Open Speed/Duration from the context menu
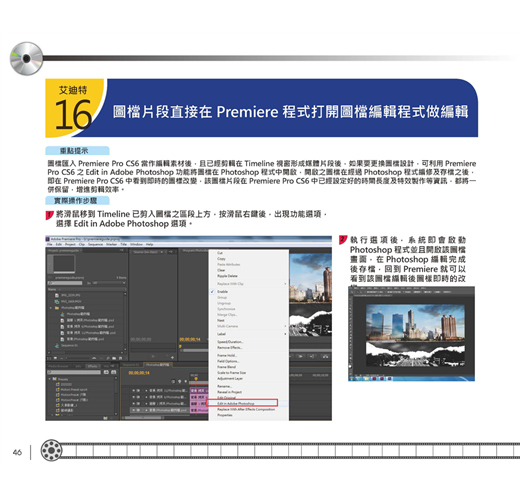 point(230,342)
